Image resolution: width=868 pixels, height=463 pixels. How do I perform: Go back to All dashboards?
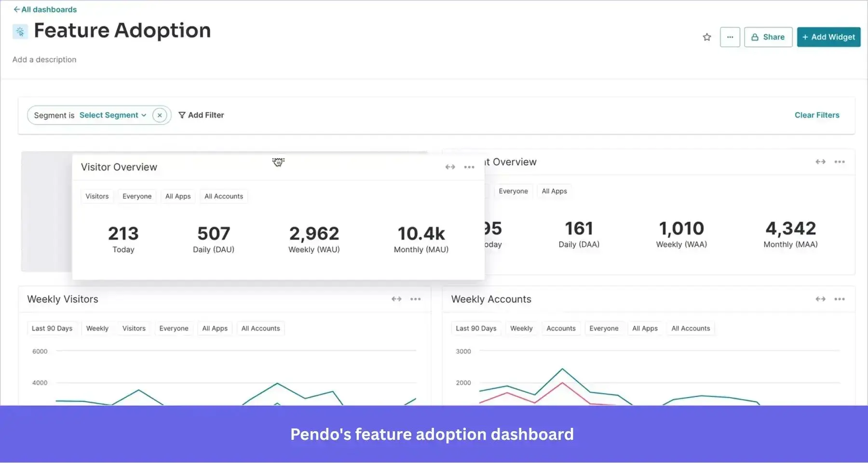pos(45,10)
